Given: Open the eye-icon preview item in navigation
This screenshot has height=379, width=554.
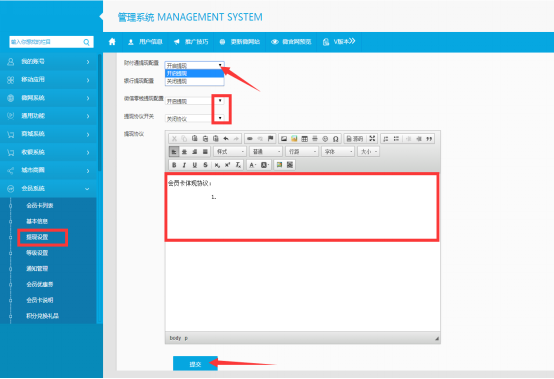Looking at the screenshot, I should point(291,42).
